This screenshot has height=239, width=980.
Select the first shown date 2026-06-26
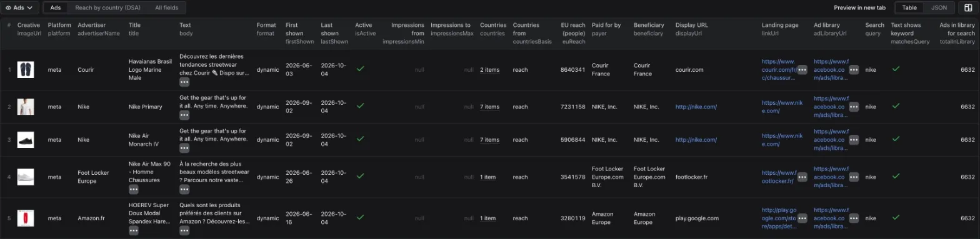[299, 177]
